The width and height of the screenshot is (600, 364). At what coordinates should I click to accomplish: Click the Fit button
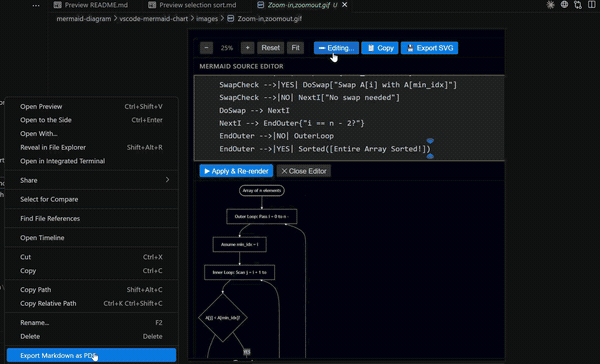click(295, 48)
